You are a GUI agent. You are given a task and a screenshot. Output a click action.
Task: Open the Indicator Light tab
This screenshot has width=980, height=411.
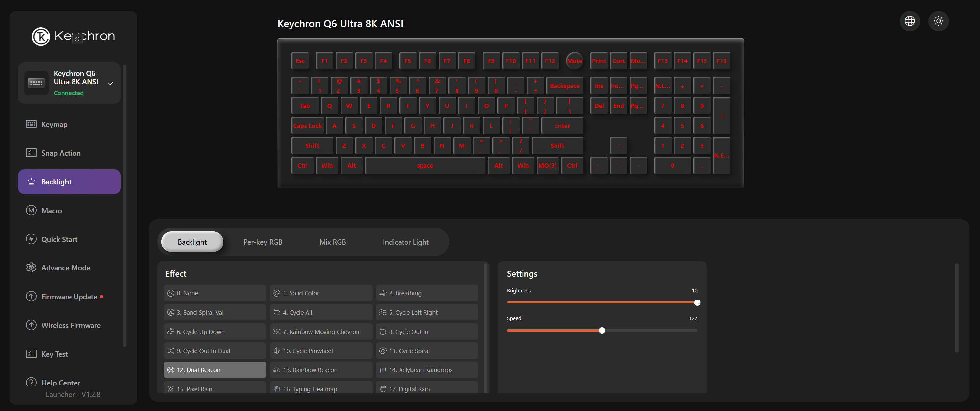click(x=405, y=242)
